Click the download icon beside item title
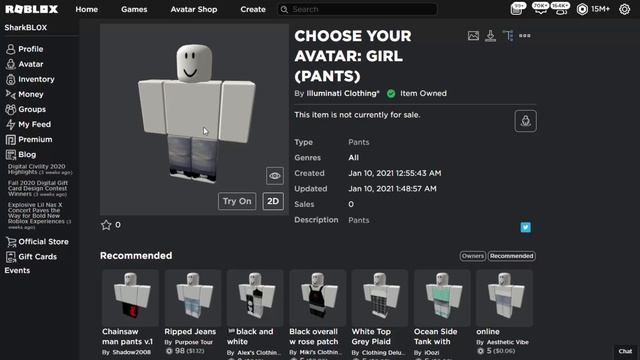The width and height of the screenshot is (640, 360). (x=491, y=36)
